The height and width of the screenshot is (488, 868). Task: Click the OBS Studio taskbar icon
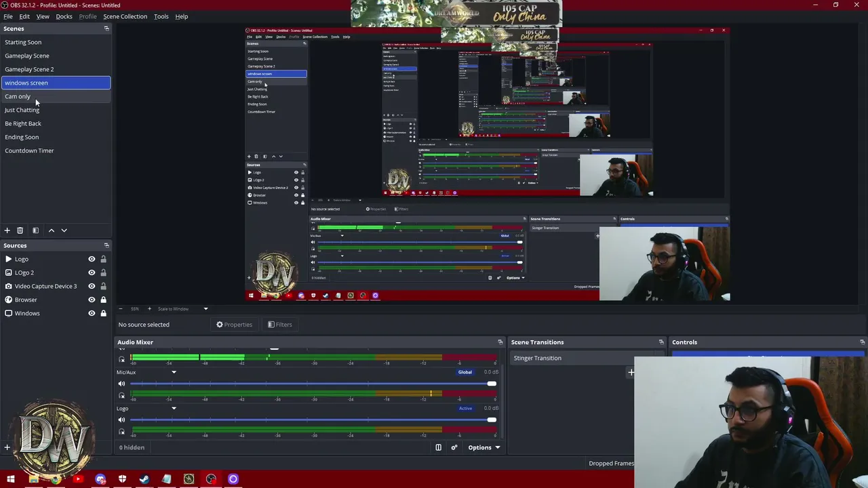[211, 479]
